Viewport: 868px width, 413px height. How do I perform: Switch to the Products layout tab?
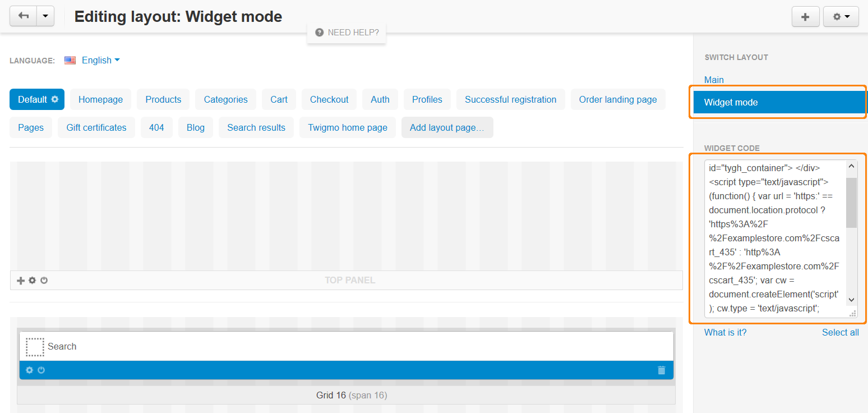(x=163, y=99)
